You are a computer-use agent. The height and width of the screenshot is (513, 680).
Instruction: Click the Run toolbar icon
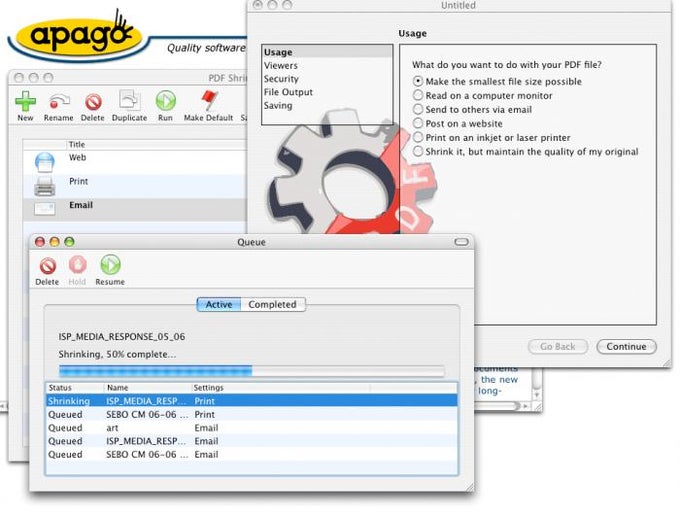(165, 101)
